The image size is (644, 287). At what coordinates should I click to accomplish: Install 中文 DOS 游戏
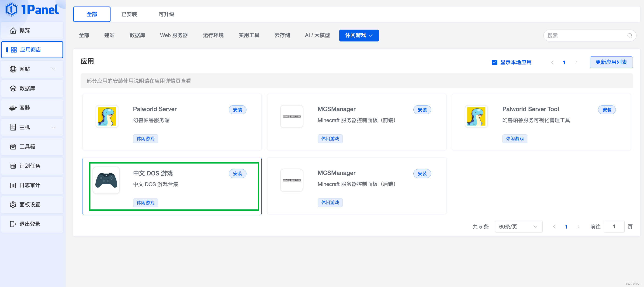coord(238,174)
